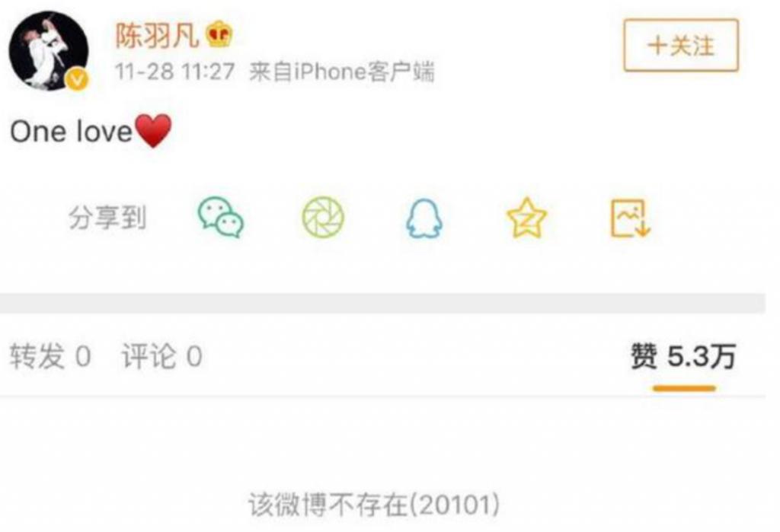Tap the 来自iPhone客户端 source link
The image size is (780, 532).
[x=342, y=72]
